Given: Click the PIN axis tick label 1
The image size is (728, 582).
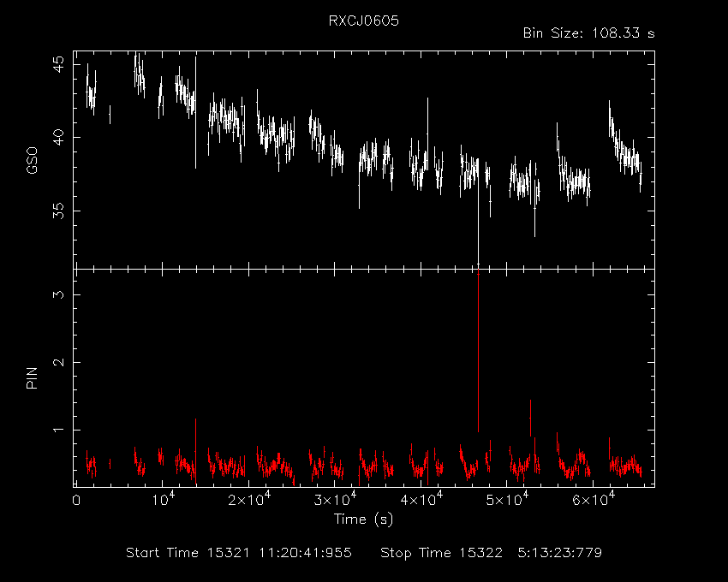Looking at the screenshot, I should [59, 430].
